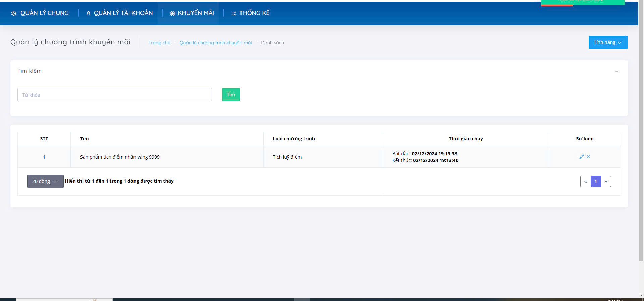644x301 pixels.
Task: Open Quản lý chương trình khuyến mãi breadcrumb
Action: 216,43
